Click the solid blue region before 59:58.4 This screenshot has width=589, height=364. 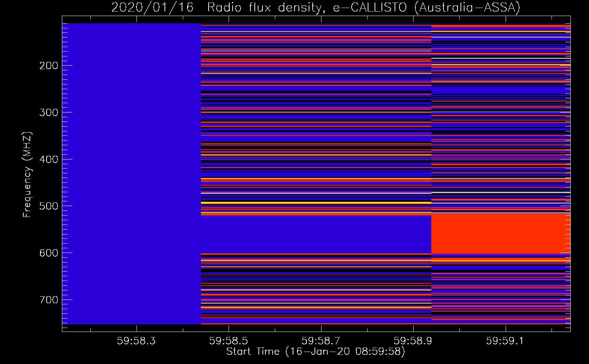click(131, 174)
